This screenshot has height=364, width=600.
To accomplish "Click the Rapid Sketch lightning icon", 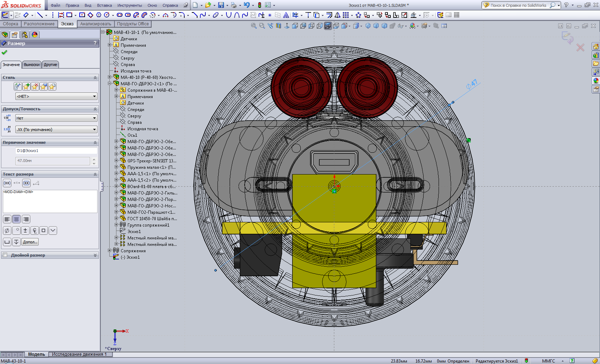I will pos(440,15).
